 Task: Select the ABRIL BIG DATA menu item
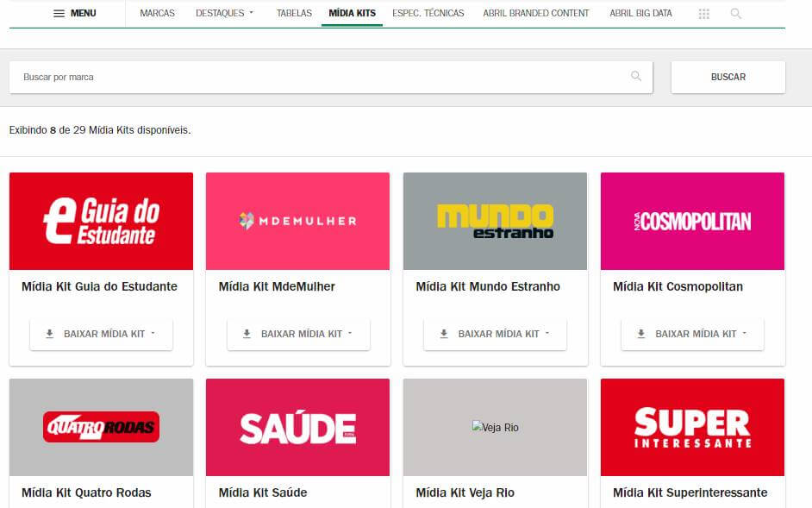640,13
